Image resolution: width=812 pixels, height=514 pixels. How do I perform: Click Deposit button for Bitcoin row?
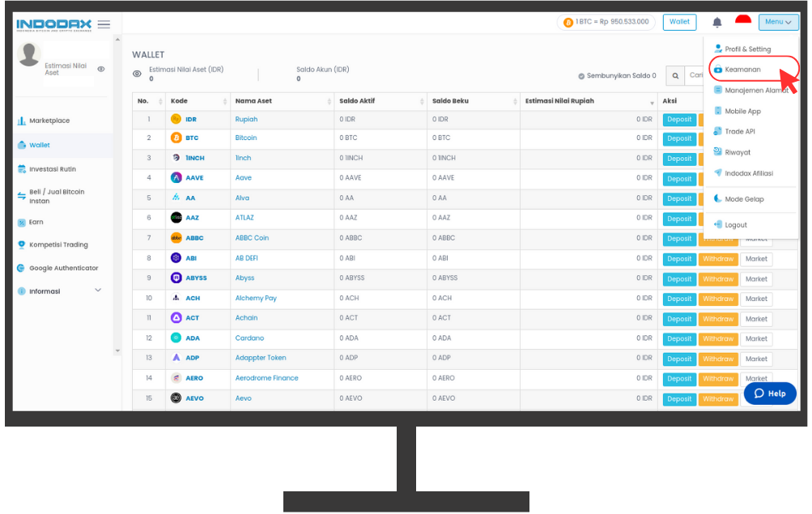(679, 138)
